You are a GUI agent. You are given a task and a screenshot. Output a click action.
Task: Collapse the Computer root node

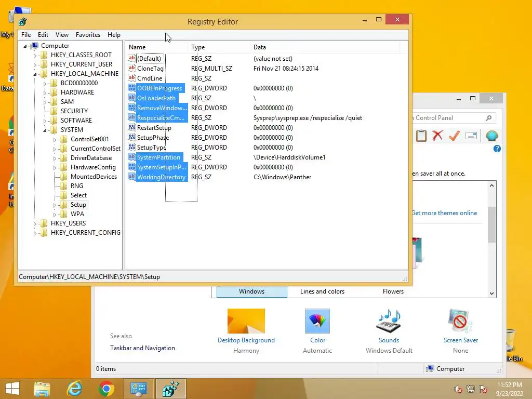[x=25, y=46]
